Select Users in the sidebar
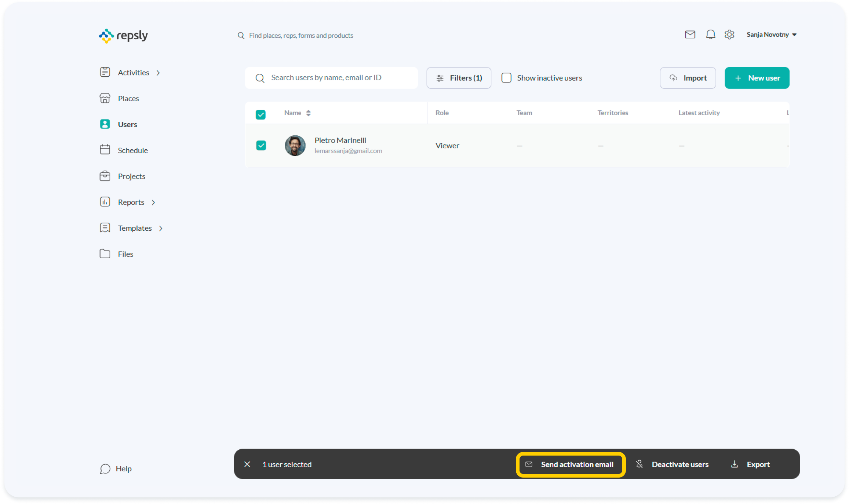 coord(127,124)
